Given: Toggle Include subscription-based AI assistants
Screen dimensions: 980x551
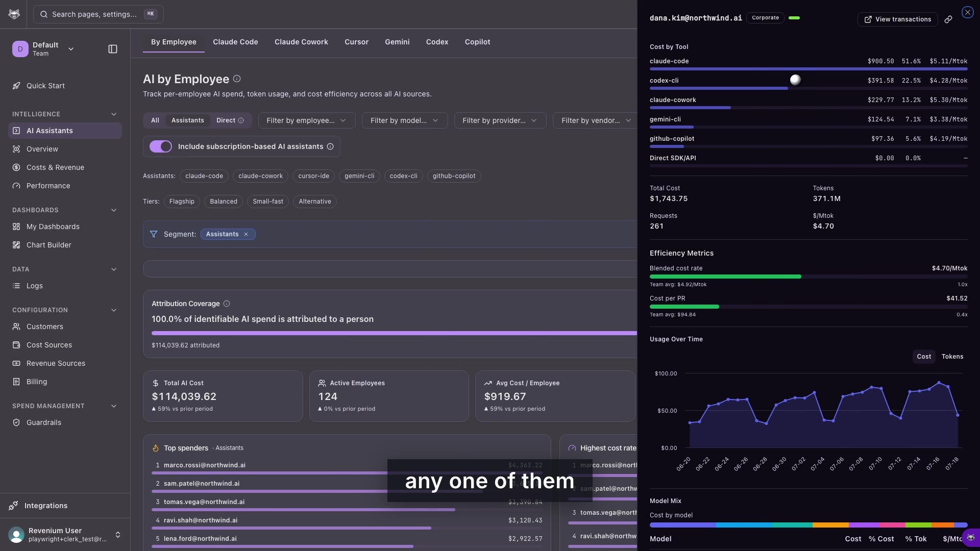Looking at the screenshot, I should pos(160,147).
